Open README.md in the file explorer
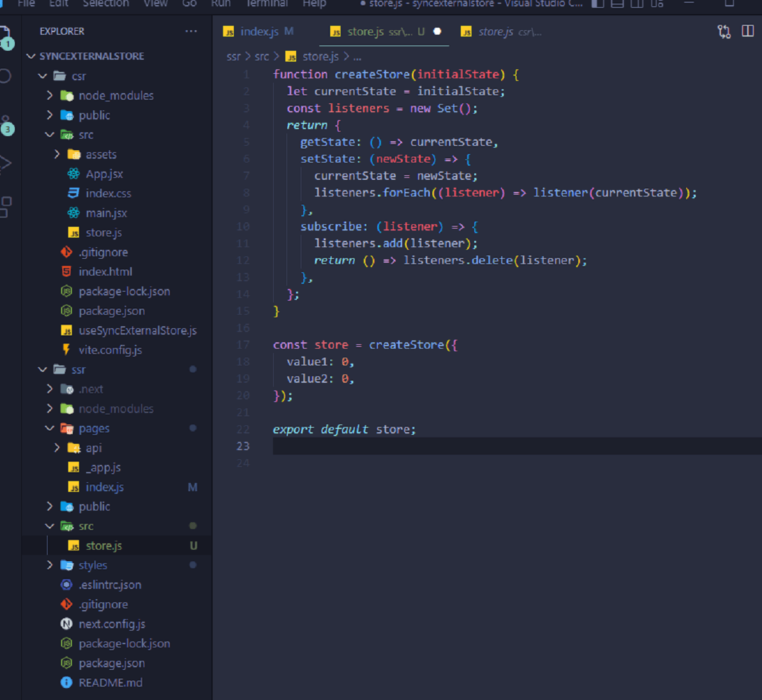The height and width of the screenshot is (700, 762). pos(111,683)
